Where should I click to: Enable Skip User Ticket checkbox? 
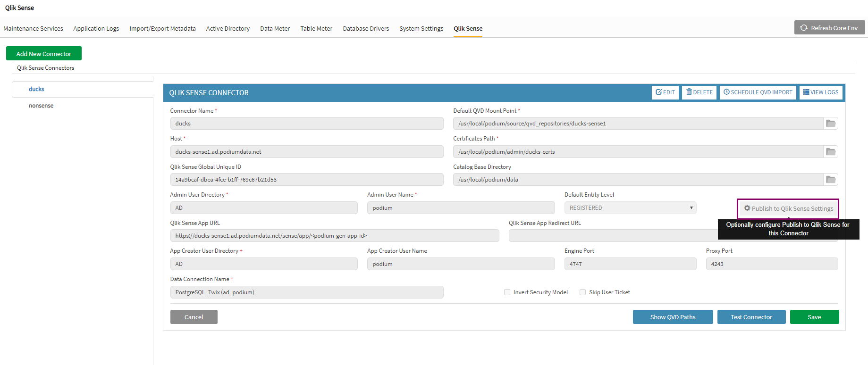(x=582, y=292)
